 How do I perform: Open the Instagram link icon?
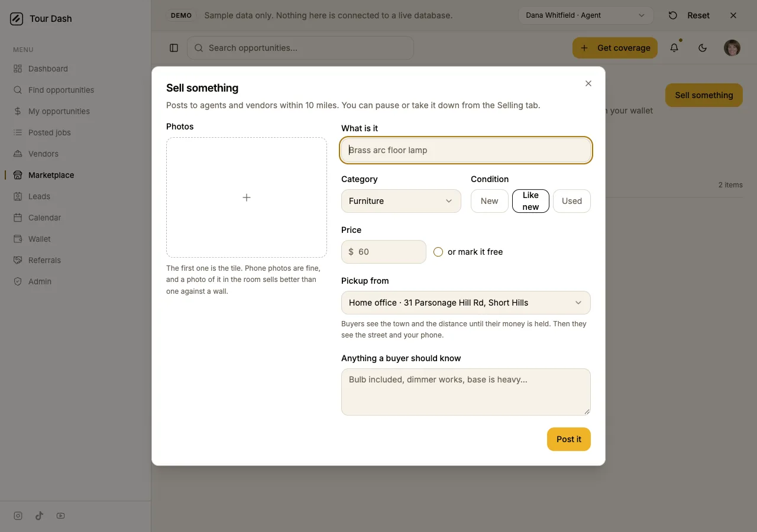[x=18, y=515]
